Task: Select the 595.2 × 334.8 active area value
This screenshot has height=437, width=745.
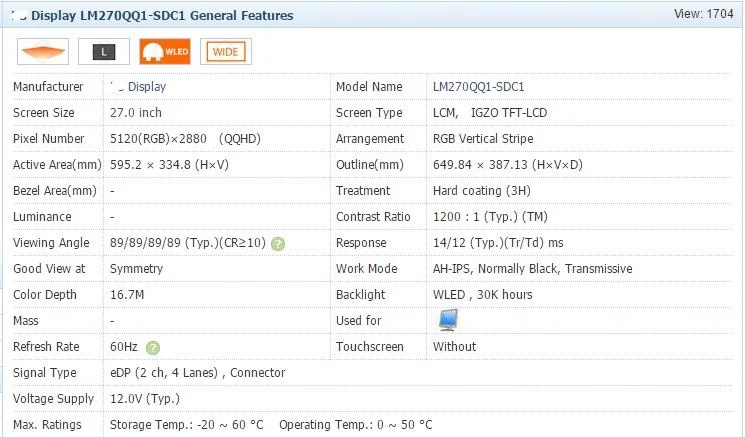Action: (x=169, y=165)
